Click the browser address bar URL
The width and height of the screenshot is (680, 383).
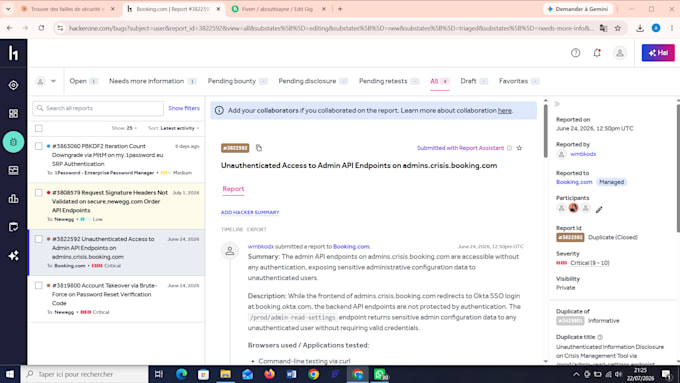(x=330, y=28)
